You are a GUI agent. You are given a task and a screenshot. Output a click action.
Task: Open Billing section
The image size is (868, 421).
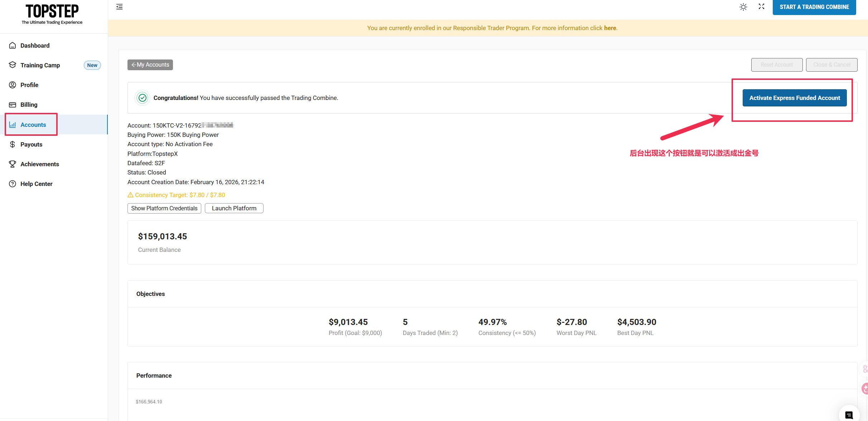[54, 105]
